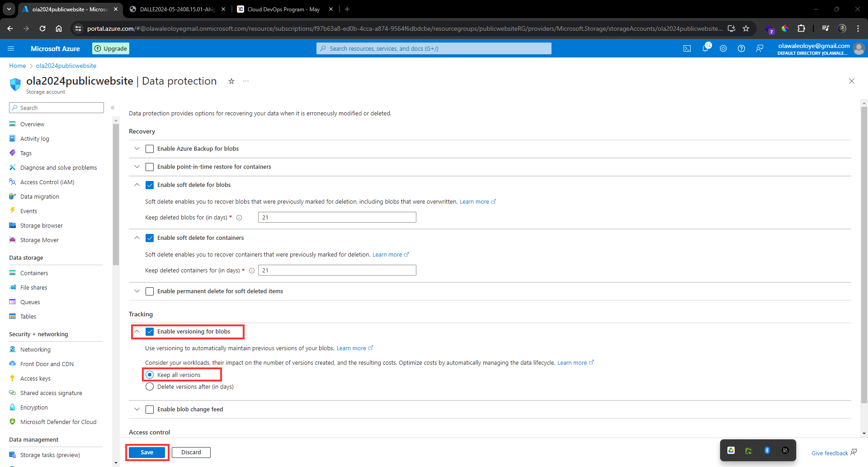Switch to the Cloud DevOps Program tab
The image size is (868, 467).
283,9
